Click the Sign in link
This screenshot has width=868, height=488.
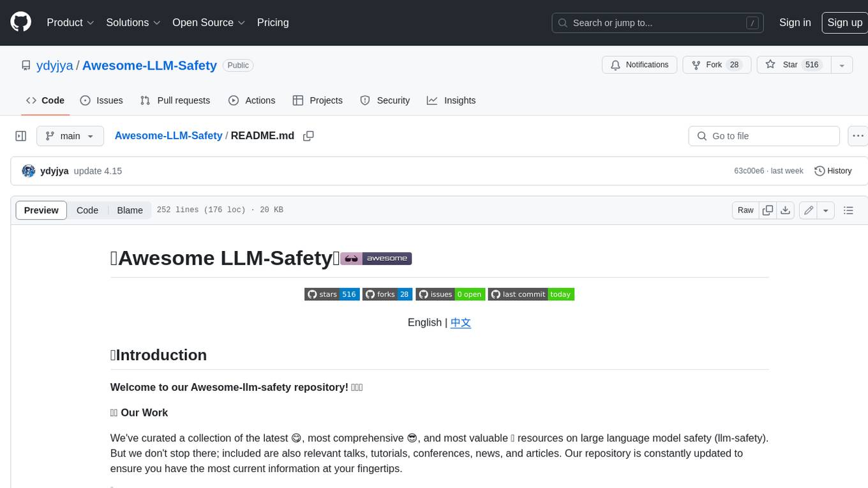pyautogui.click(x=795, y=22)
